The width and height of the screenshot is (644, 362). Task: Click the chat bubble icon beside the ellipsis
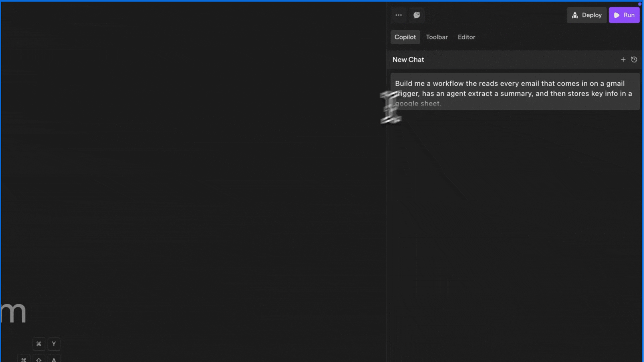[x=417, y=15]
